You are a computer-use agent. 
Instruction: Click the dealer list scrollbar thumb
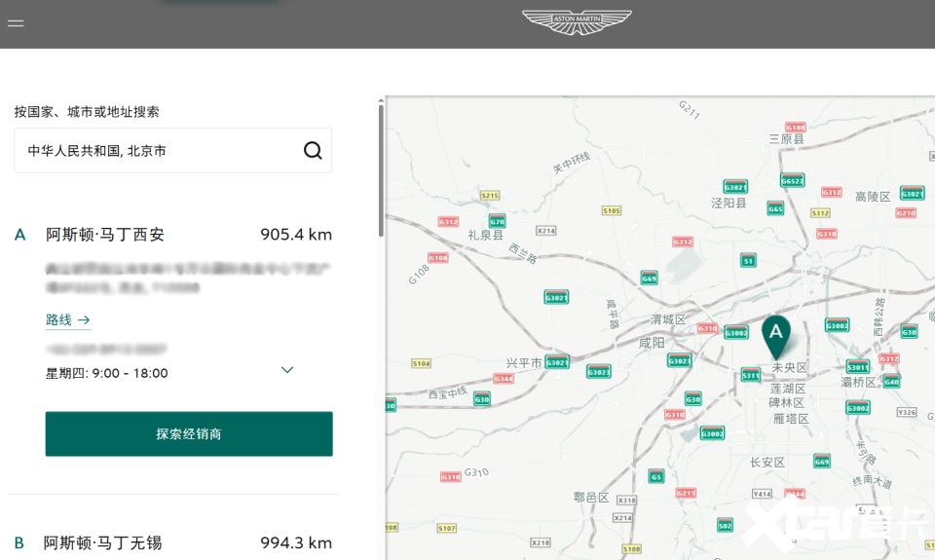coord(381,170)
